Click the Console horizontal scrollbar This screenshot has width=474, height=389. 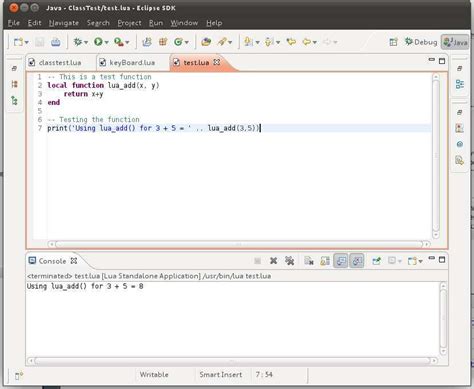(x=232, y=360)
